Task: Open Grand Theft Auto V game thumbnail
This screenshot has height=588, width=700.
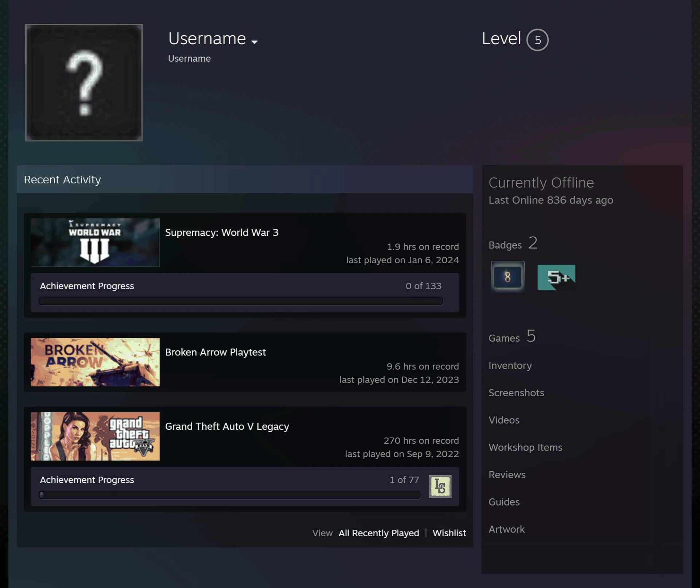Action: (x=95, y=436)
